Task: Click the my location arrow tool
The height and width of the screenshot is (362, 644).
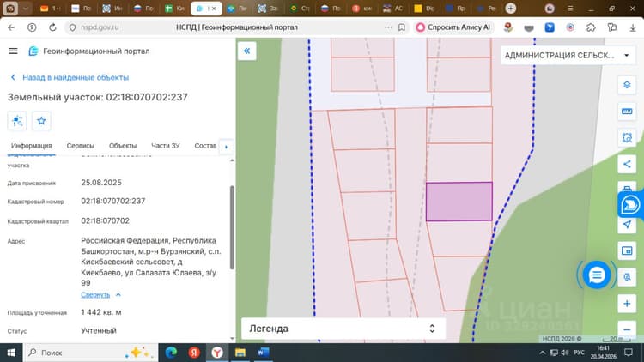Action: click(x=627, y=224)
